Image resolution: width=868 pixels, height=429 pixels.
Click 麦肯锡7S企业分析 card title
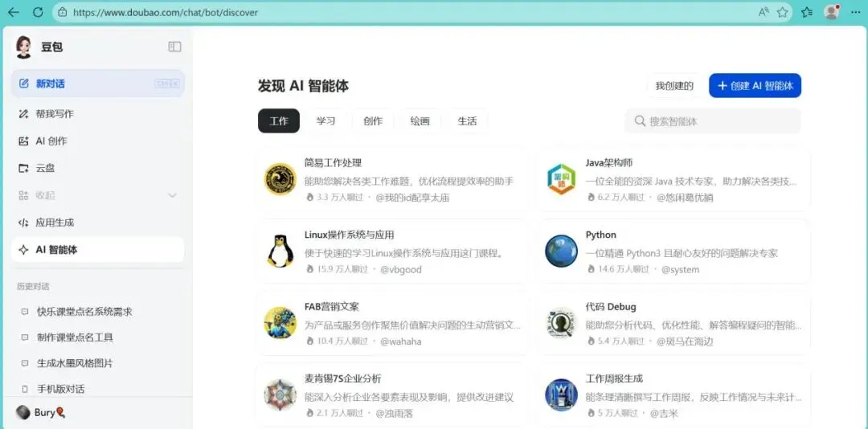tap(342, 378)
